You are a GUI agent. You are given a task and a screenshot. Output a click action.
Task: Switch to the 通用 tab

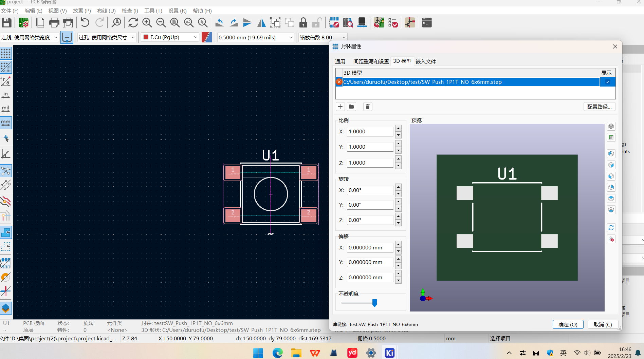340,61
